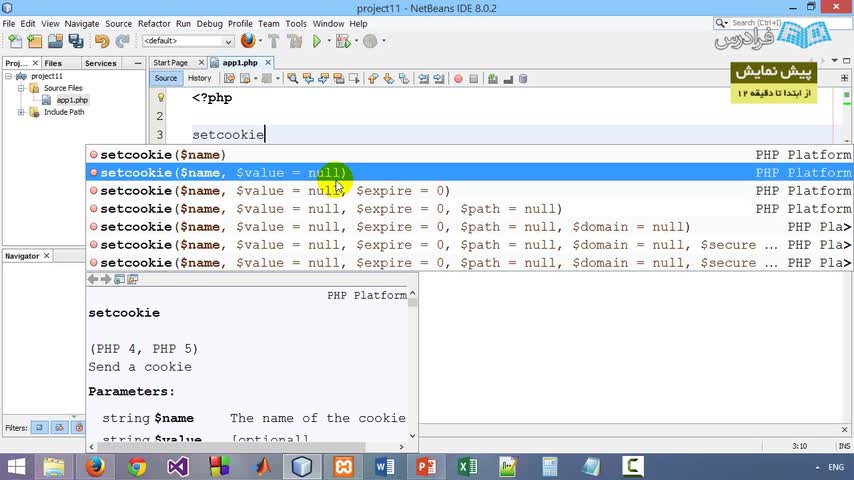Expand the Include Path node
The height and width of the screenshot is (480, 854).
click(21, 112)
